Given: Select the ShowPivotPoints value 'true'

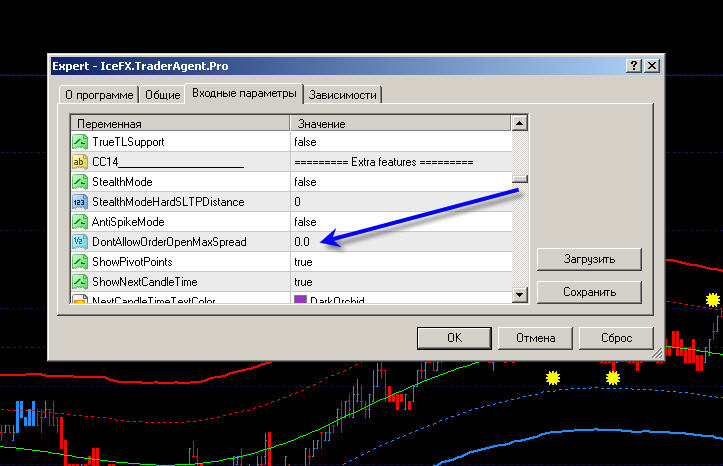Looking at the screenshot, I should pyautogui.click(x=303, y=262).
